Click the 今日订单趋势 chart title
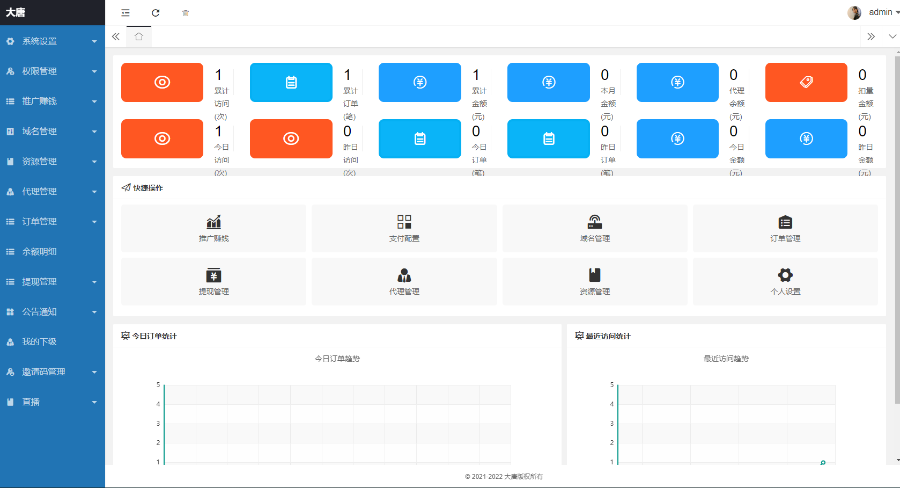The height and width of the screenshot is (488, 900). (x=337, y=358)
